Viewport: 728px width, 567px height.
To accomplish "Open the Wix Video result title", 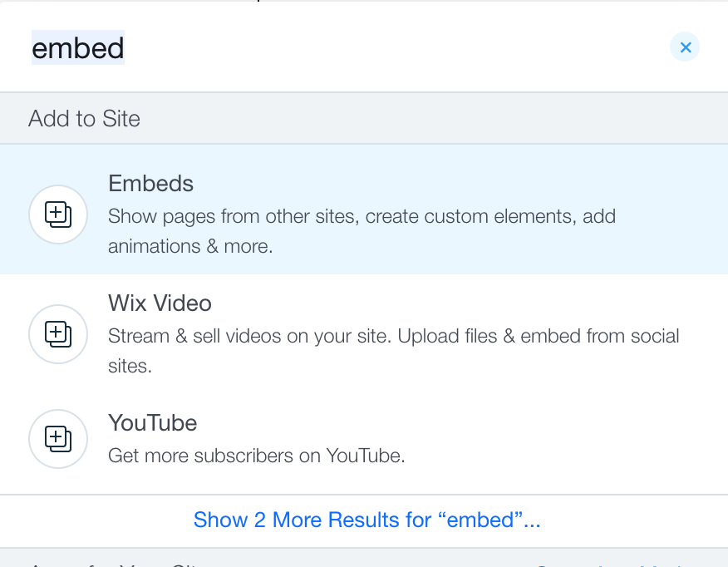I will coord(160,303).
